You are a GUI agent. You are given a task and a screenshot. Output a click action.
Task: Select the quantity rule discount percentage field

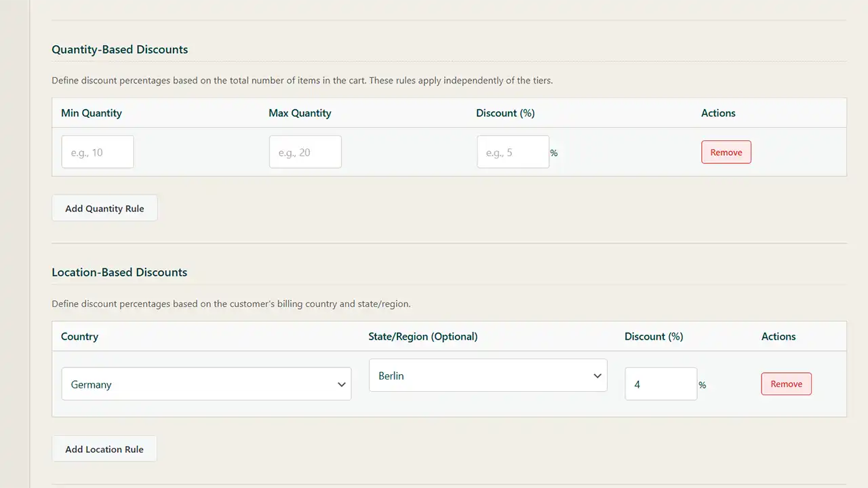(513, 152)
